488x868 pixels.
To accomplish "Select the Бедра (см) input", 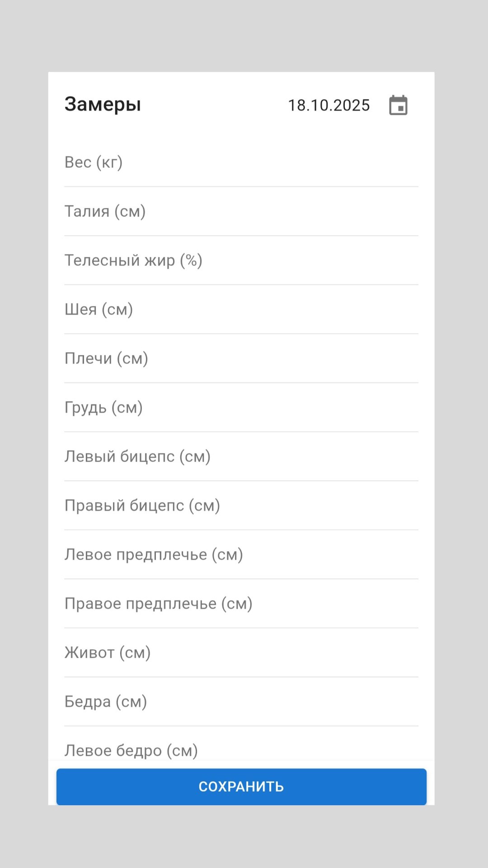I will [241, 702].
